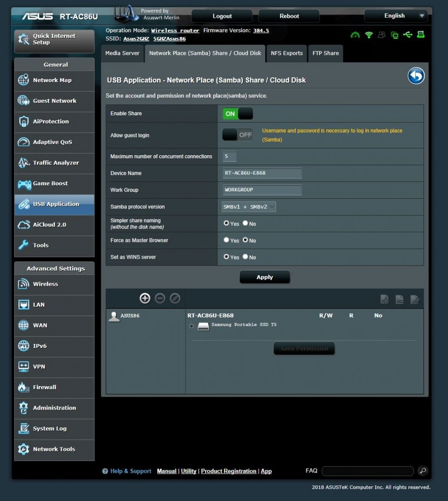Select Yes for Force as Master Browser
The image size is (448, 501).
(x=226, y=240)
